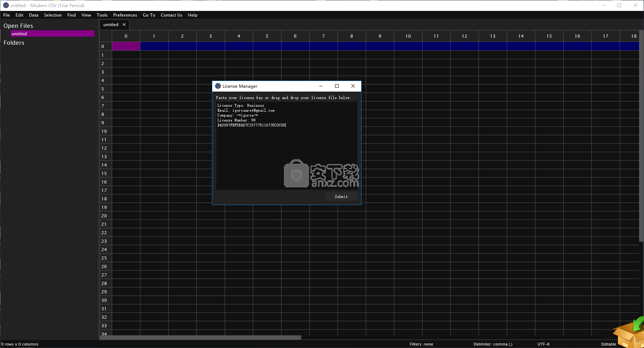Click the Folders heading
This screenshot has height=348, width=644.
(14, 43)
